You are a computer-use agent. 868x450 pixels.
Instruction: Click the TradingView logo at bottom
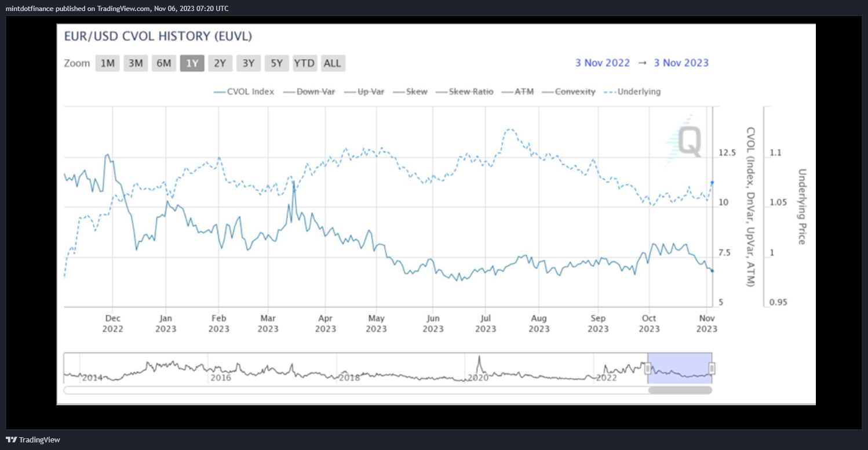(33, 440)
